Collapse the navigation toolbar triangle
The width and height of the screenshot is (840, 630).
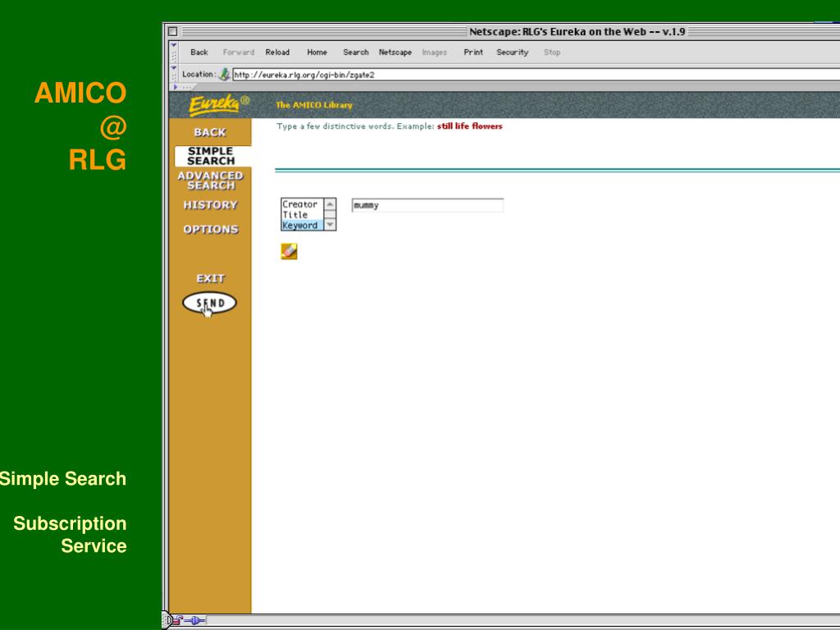(x=174, y=45)
